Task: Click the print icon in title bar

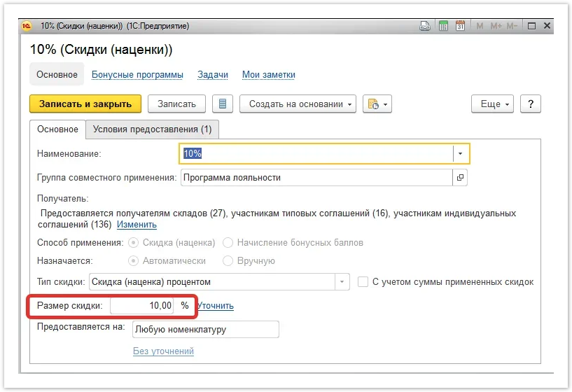Action: pos(424,26)
